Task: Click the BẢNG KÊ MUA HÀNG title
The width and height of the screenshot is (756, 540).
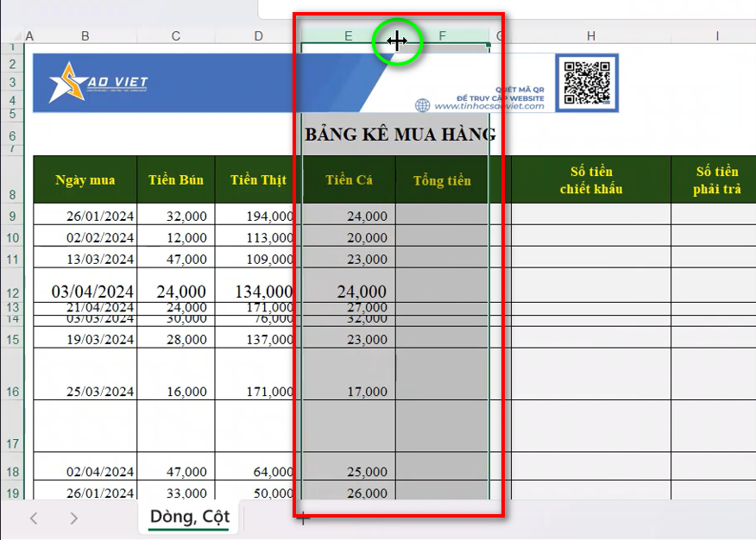Action: click(x=400, y=135)
